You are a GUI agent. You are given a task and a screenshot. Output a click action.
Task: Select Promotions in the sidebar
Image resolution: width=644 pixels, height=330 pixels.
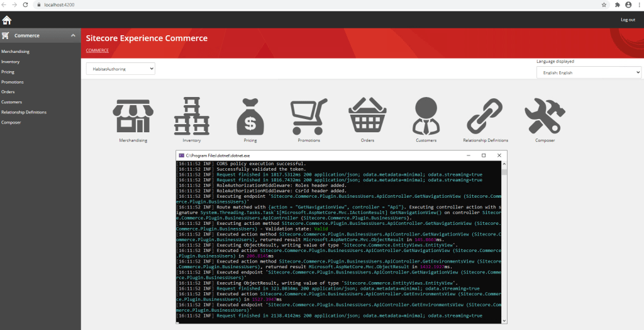point(13,82)
